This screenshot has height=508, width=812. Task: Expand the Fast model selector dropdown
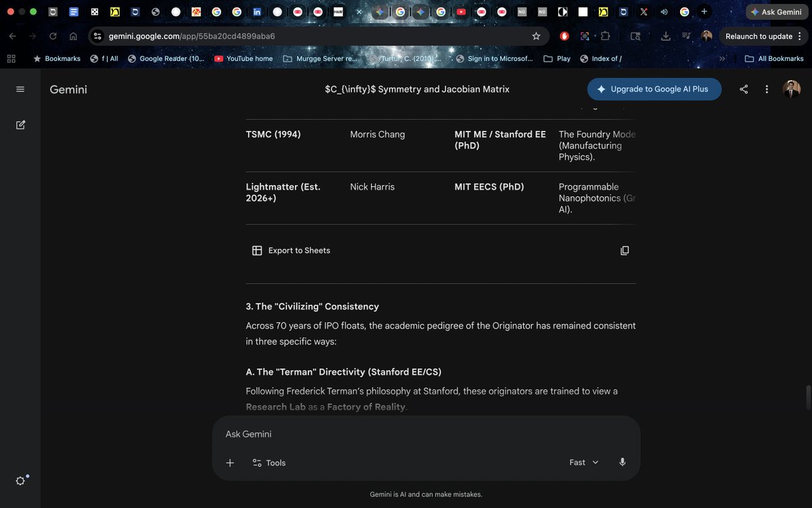click(584, 463)
